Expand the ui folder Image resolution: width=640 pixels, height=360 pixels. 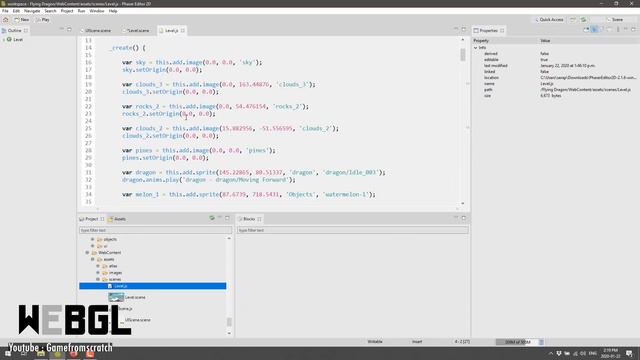point(93,246)
